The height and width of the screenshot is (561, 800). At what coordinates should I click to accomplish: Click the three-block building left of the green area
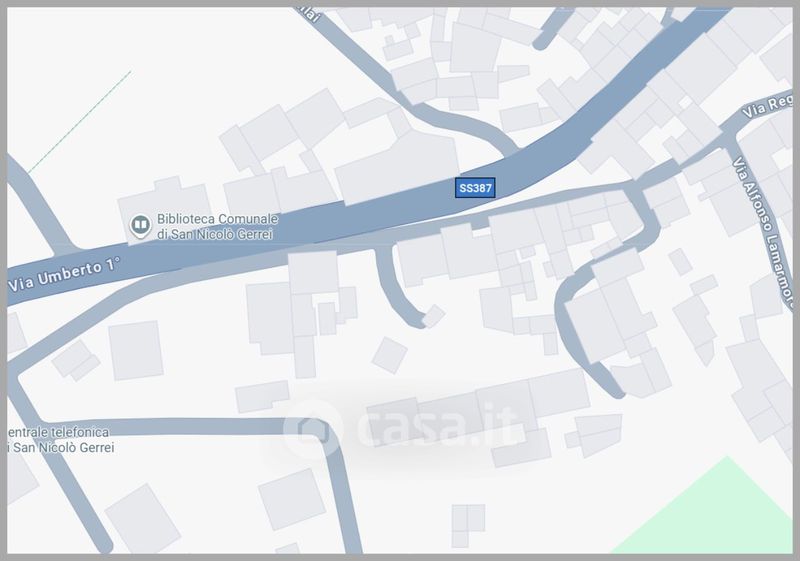click(468, 526)
